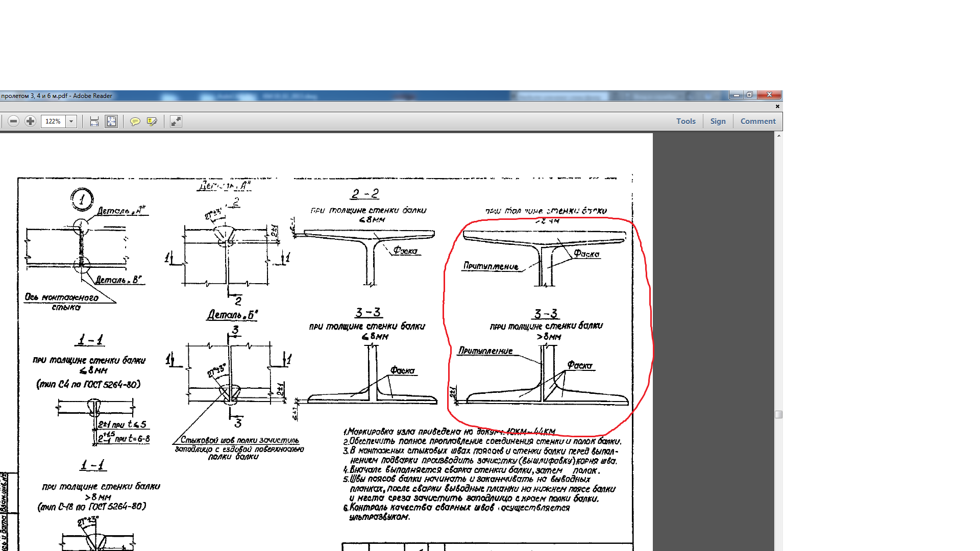
Task: Click the 122% zoom value field
Action: [53, 121]
